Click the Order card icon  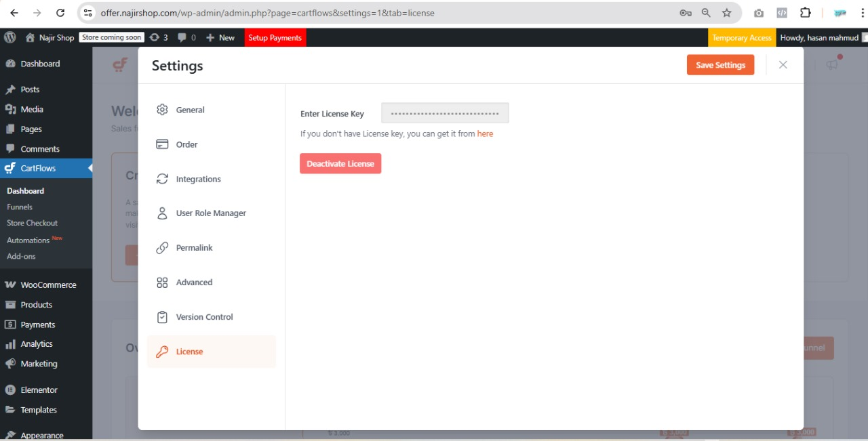tap(162, 144)
